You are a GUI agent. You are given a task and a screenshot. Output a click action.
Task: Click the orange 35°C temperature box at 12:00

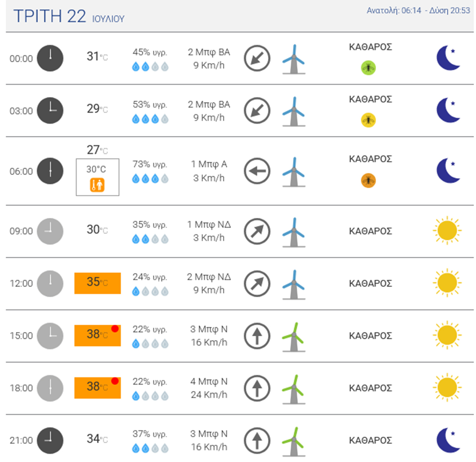(97, 283)
